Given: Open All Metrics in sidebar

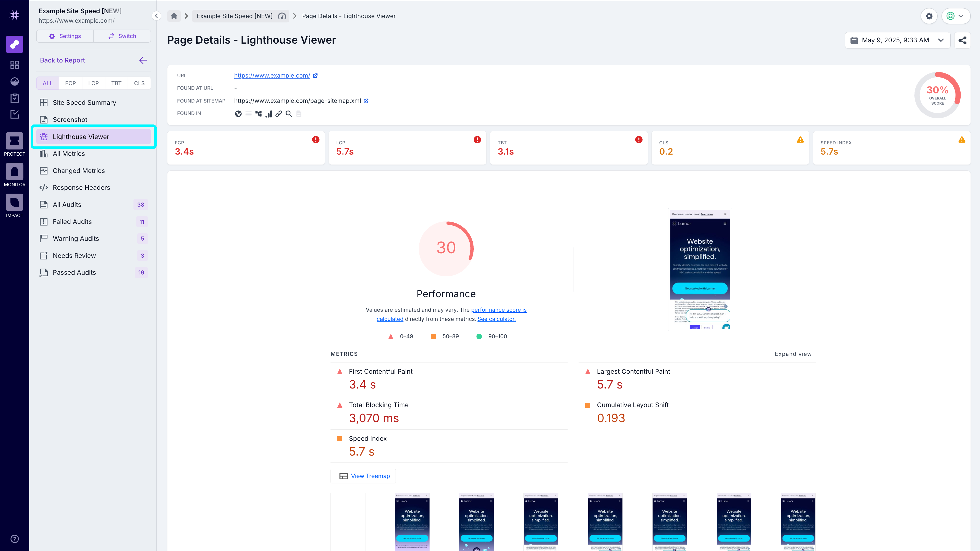Looking at the screenshot, I should [94, 154].
